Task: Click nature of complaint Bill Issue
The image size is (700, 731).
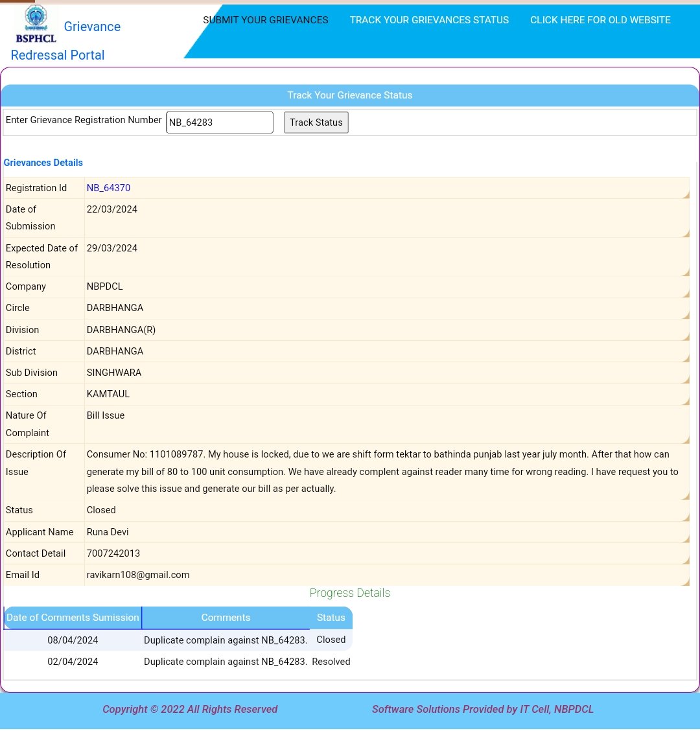Action: click(x=106, y=415)
